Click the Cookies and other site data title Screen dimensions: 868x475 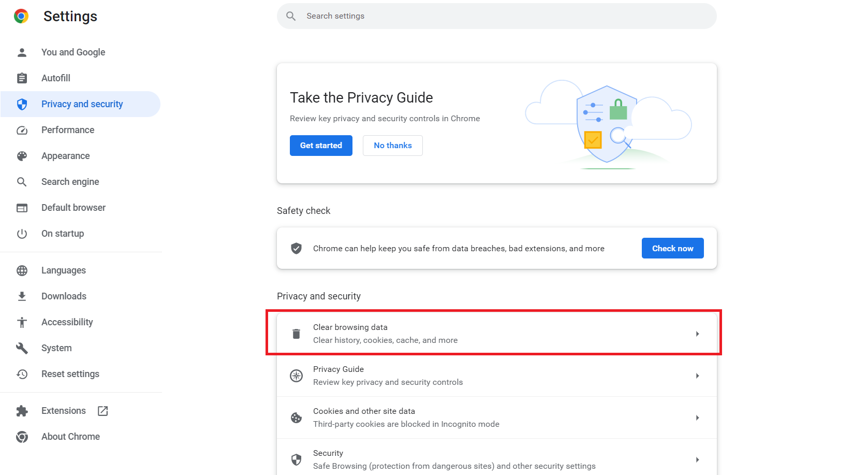tap(364, 411)
